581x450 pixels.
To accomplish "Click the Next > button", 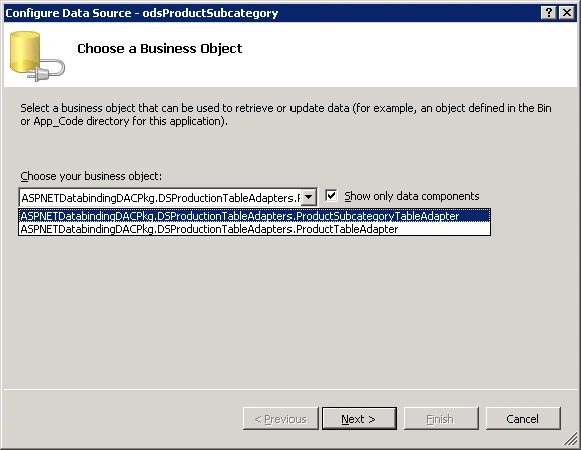I will [x=359, y=418].
